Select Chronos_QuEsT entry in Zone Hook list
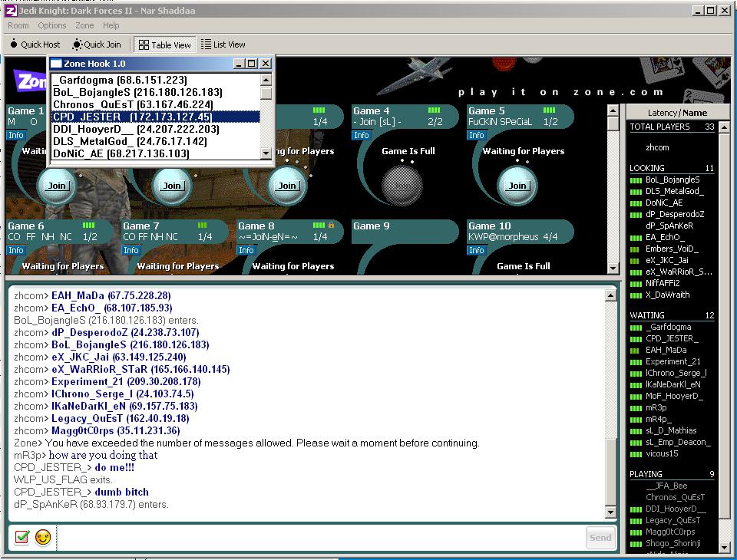737x560 pixels. coord(156,104)
